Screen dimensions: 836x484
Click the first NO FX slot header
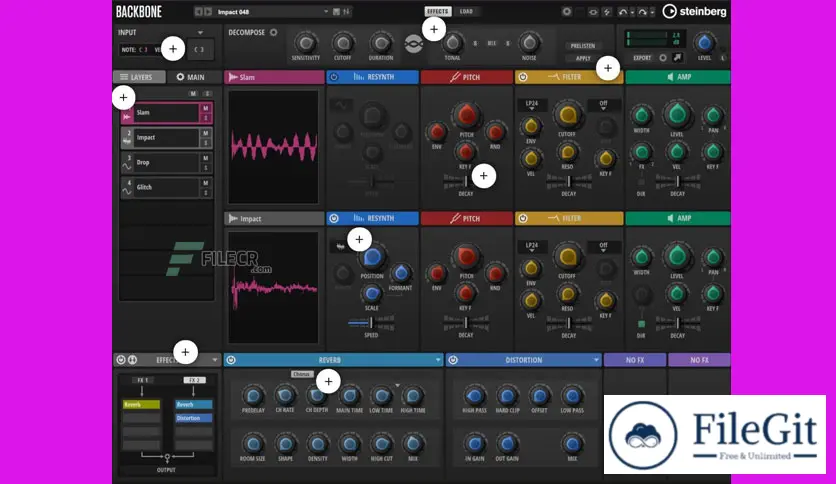tap(635, 360)
